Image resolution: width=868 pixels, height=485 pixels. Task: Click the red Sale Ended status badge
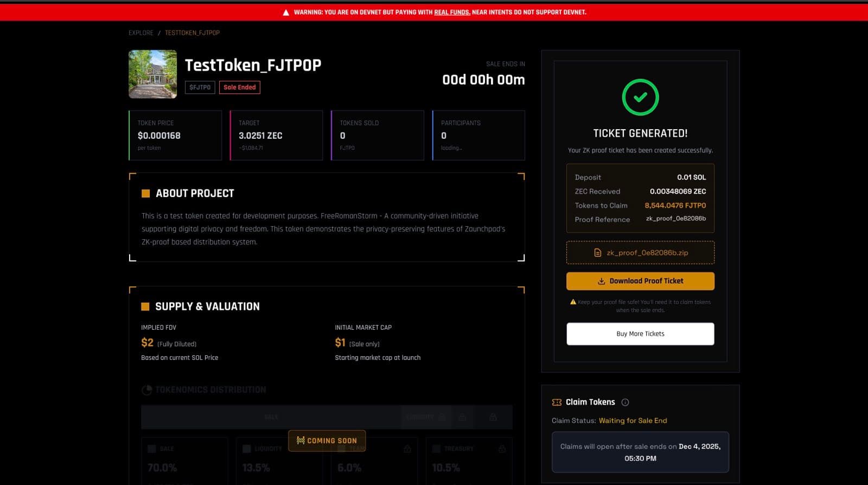tap(239, 87)
